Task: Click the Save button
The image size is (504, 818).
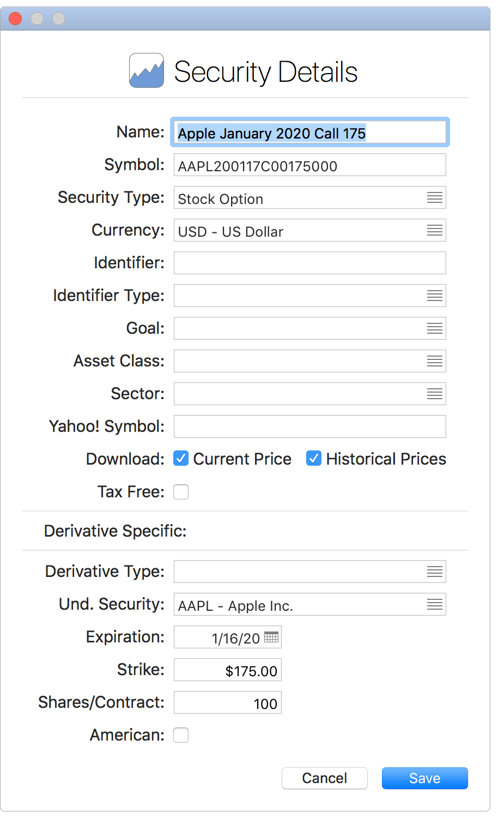Action: pyautogui.click(x=424, y=778)
